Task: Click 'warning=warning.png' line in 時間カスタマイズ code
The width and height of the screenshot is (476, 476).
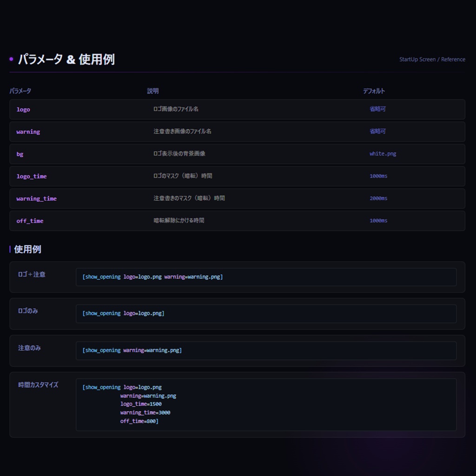Action: (148, 396)
